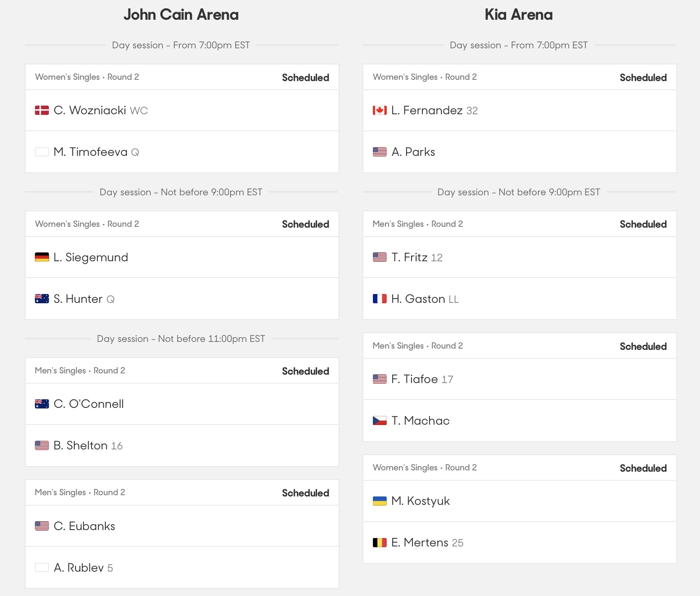Open F. Tiafoe player profile
The image size is (700, 596).
coord(414,379)
